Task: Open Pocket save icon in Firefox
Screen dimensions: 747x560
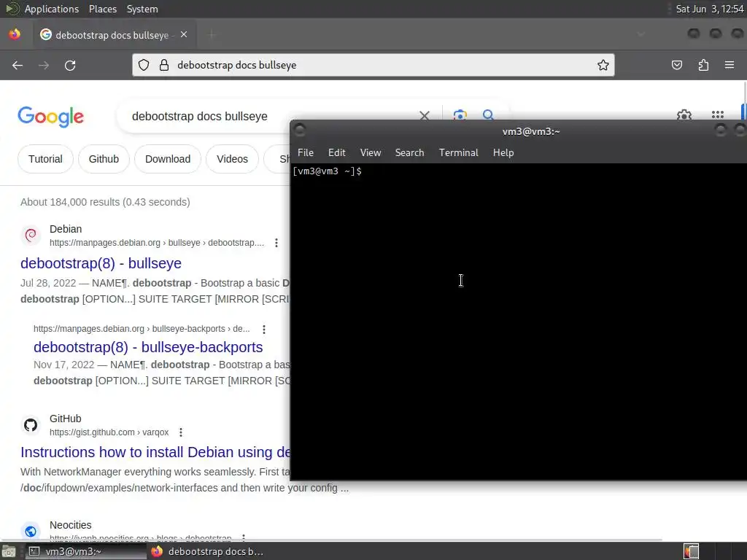Action: click(x=676, y=65)
